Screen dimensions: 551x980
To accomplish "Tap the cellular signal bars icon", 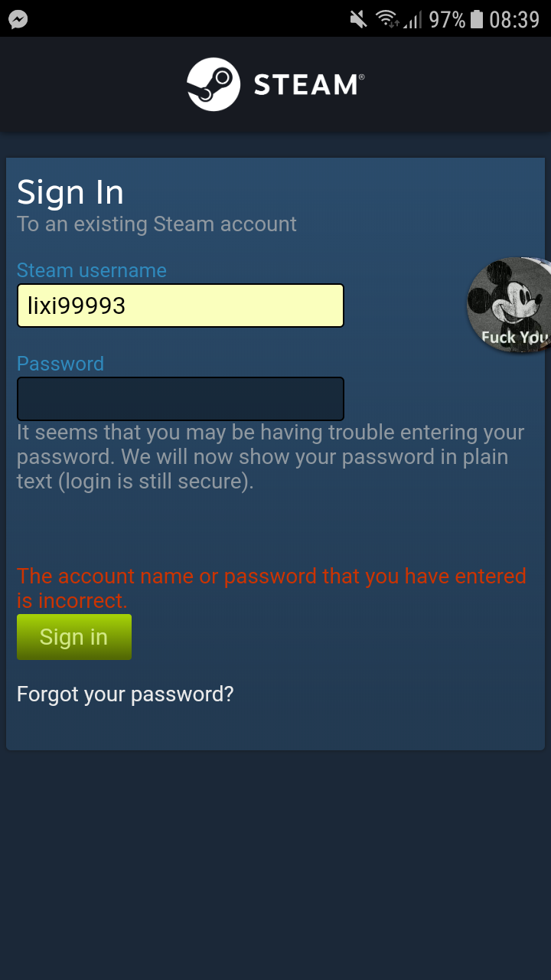I will [x=412, y=19].
